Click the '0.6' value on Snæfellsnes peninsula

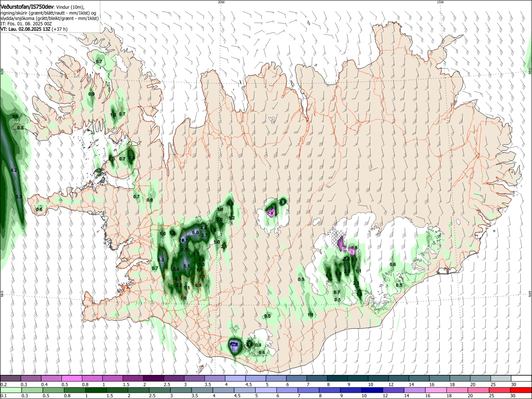[x=39, y=209]
